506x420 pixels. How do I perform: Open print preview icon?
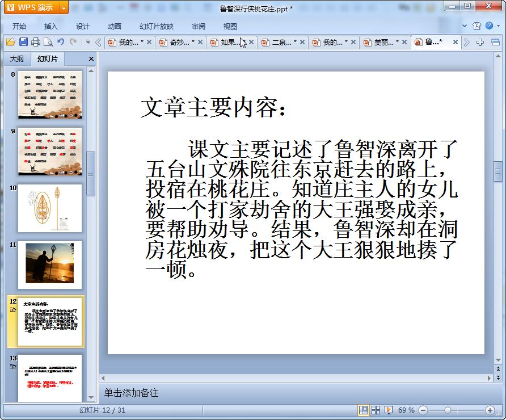pos(48,42)
